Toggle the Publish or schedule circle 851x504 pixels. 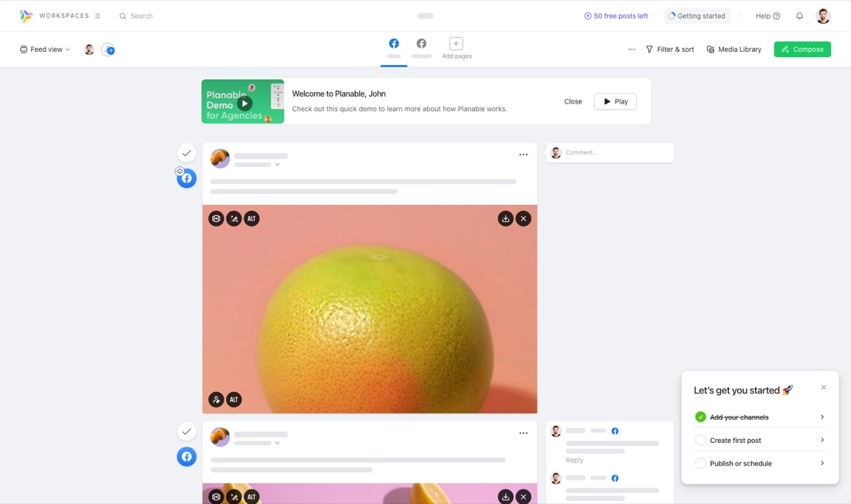pyautogui.click(x=700, y=463)
